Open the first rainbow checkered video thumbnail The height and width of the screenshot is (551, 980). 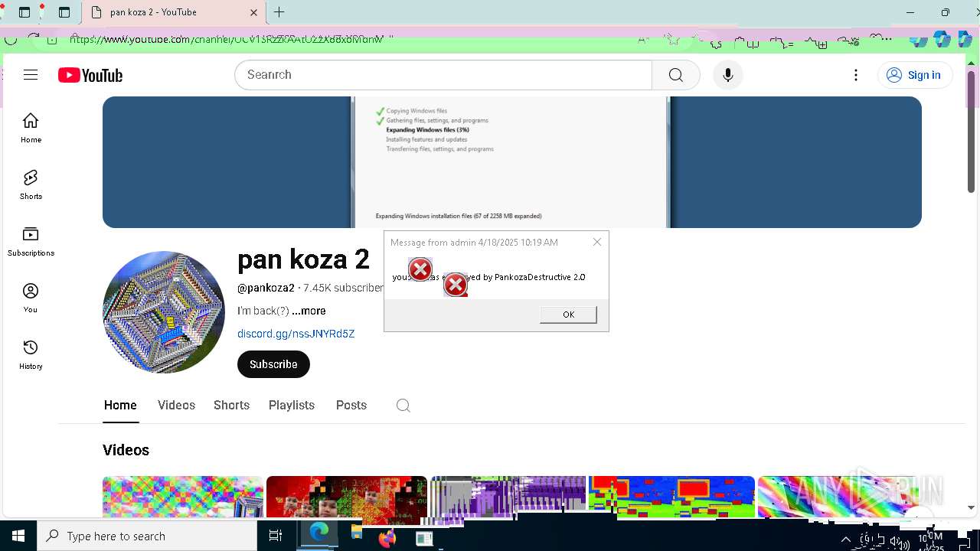pos(183,497)
